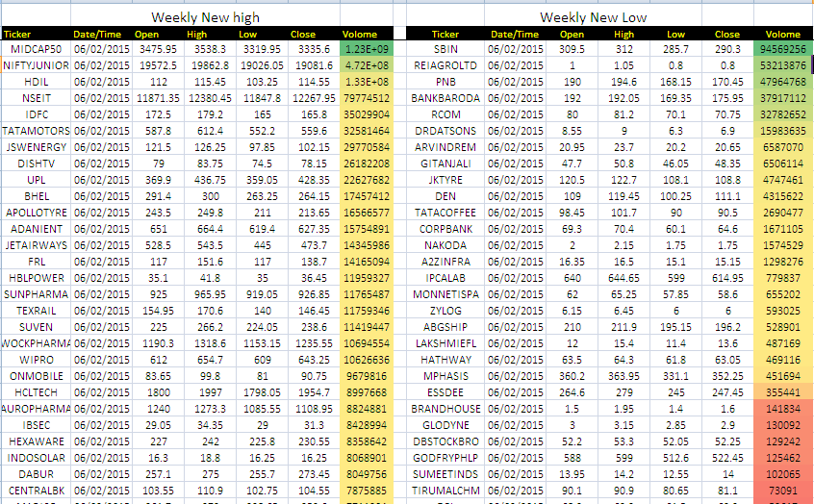This screenshot has width=814, height=504.
Task: Select the SUNPHARMA ticker cell
Action: [x=36, y=294]
